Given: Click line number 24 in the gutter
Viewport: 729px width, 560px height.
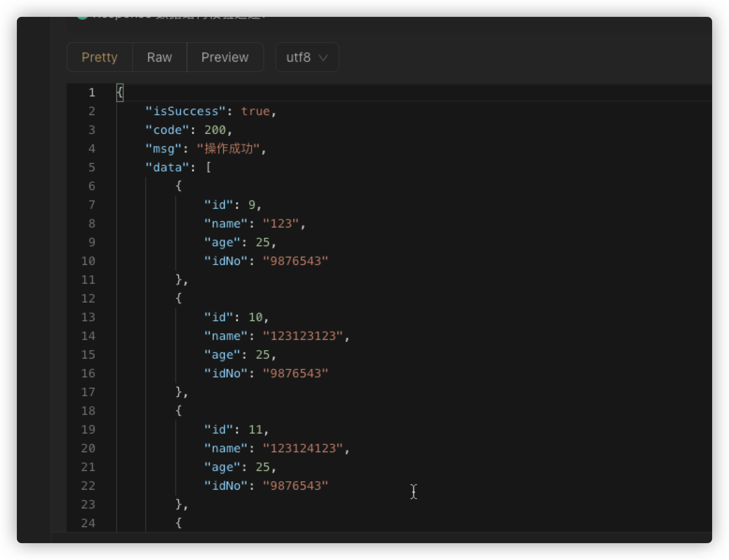Looking at the screenshot, I should tap(88, 523).
